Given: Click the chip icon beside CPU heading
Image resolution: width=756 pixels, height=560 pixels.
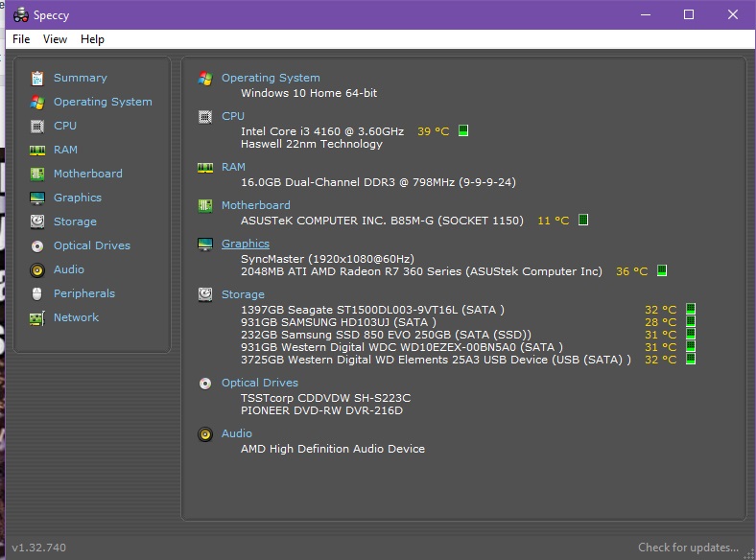Looking at the screenshot, I should point(205,117).
